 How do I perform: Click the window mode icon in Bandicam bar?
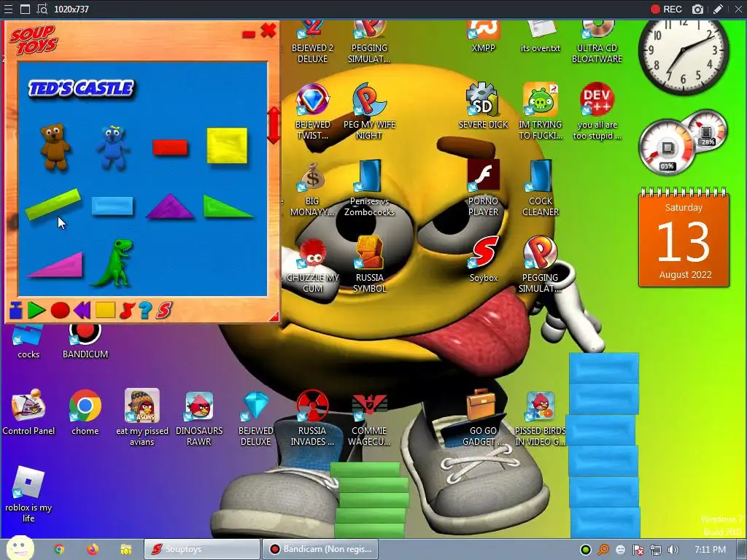coord(25,9)
